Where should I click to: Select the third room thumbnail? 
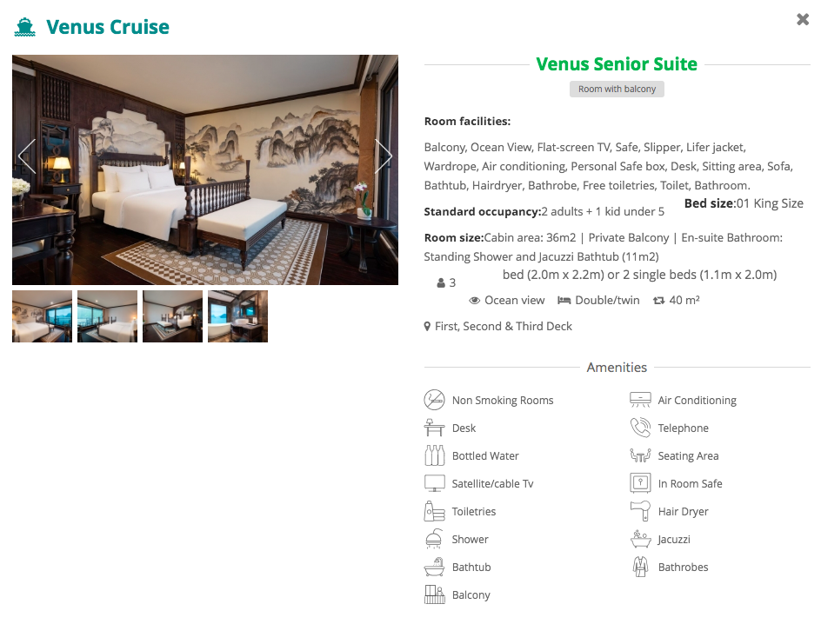click(x=173, y=316)
